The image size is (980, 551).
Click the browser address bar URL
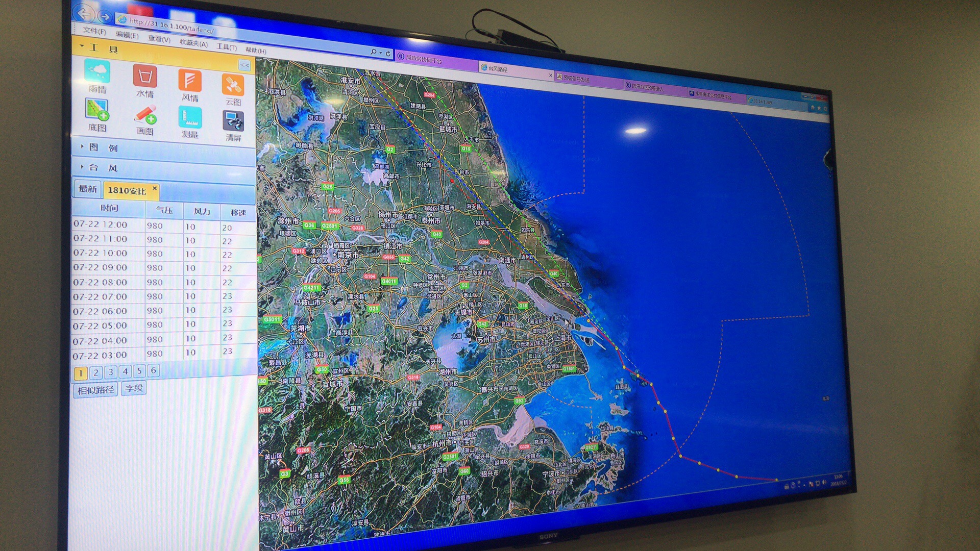[171, 25]
